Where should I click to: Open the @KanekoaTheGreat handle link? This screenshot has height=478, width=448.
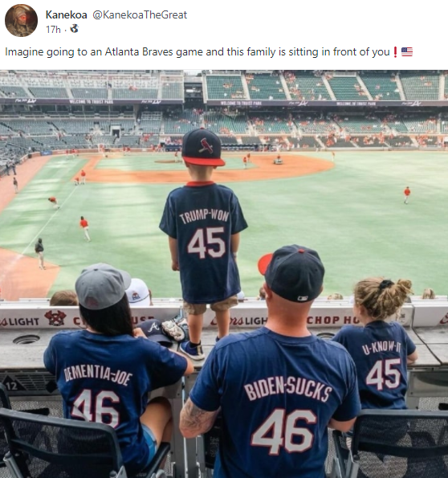[140, 14]
